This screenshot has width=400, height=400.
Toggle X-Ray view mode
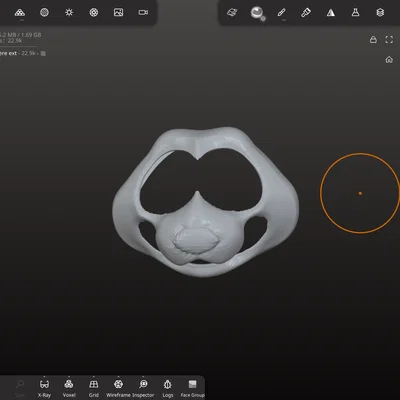pos(44,388)
